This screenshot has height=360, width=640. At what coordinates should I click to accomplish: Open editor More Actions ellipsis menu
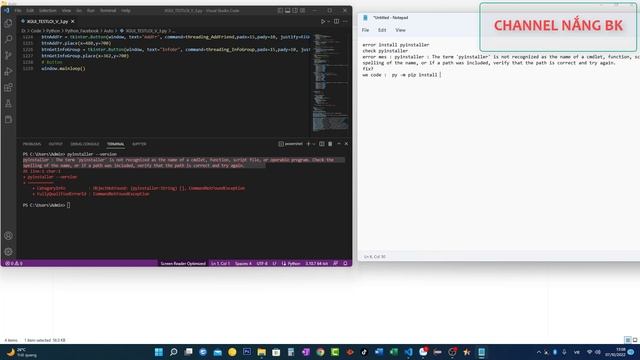[x=345, y=21]
